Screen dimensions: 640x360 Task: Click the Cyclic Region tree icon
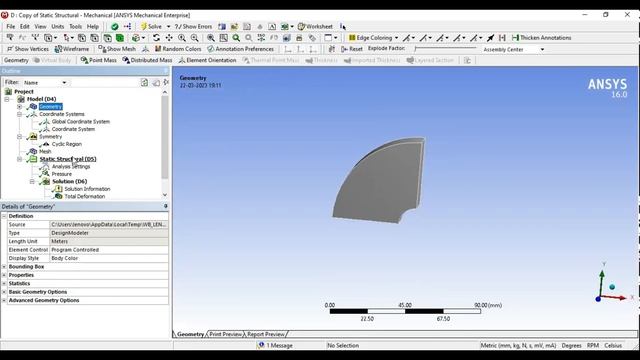[46, 144]
